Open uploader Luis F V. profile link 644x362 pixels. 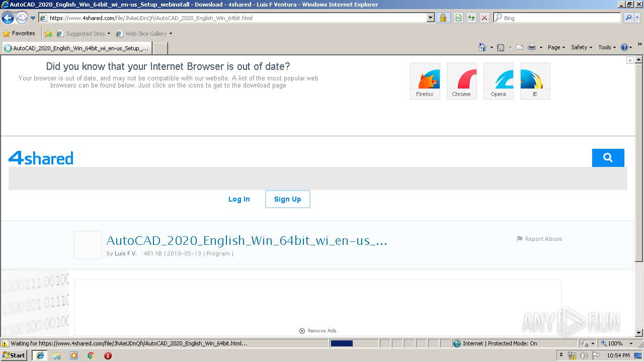tap(126, 253)
